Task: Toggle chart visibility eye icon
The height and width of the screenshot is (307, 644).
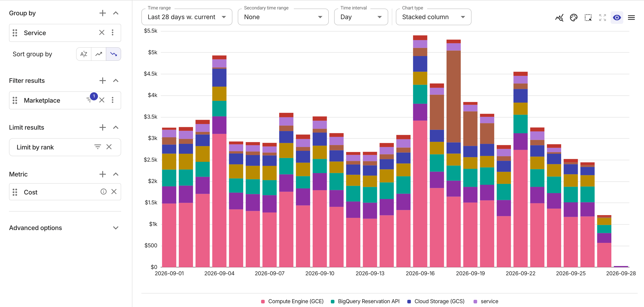Action: (x=617, y=18)
